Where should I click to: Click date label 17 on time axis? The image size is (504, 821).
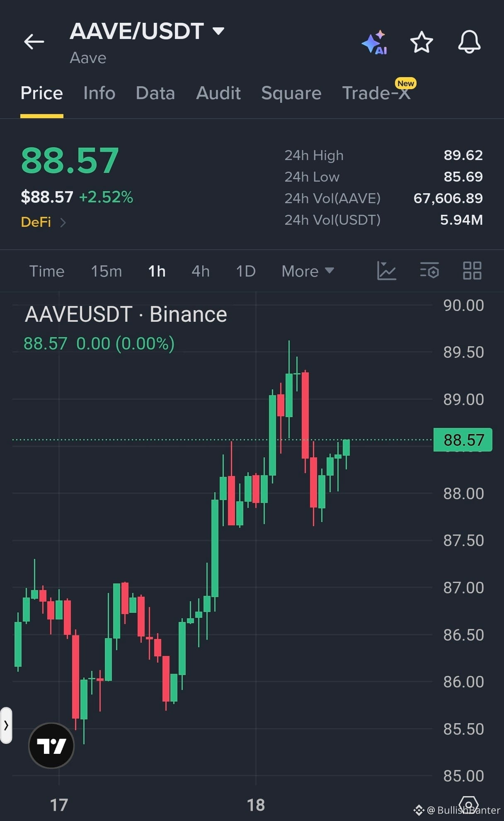pyautogui.click(x=59, y=805)
